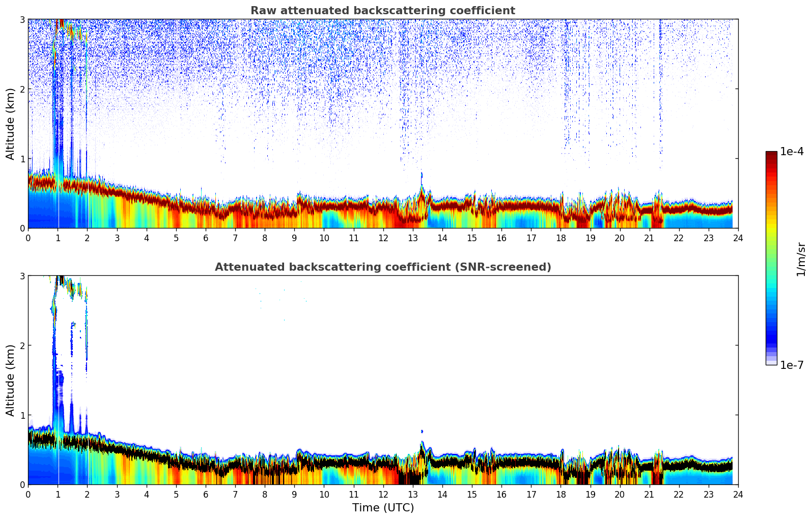Click the "9" time tick under the SNR-screened plot

[294, 494]
